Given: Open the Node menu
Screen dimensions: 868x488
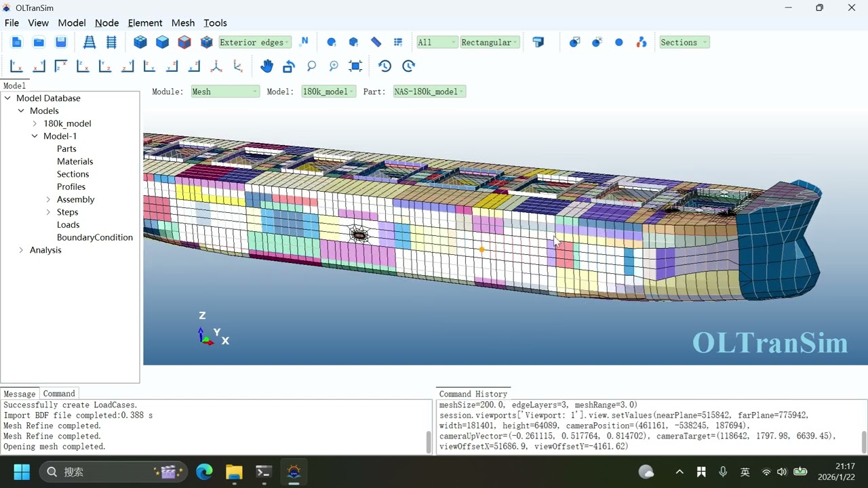Looking at the screenshot, I should pyautogui.click(x=106, y=23).
